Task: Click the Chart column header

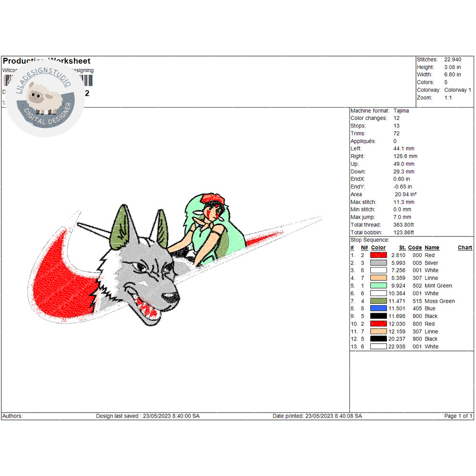Action: [465, 248]
